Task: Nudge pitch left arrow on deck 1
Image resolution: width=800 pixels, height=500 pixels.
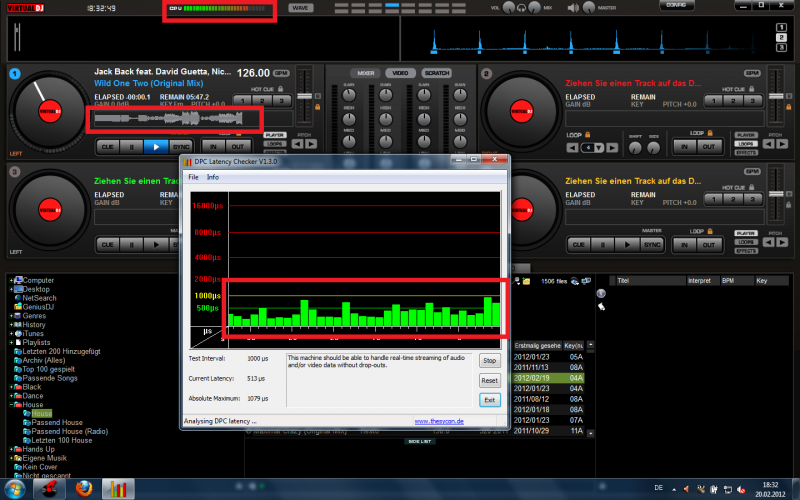Action: pyautogui.click(x=298, y=144)
